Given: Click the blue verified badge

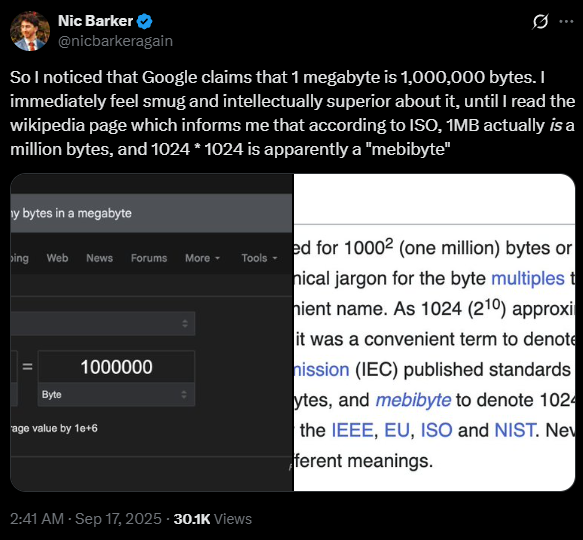Looking at the screenshot, I should pos(144,21).
